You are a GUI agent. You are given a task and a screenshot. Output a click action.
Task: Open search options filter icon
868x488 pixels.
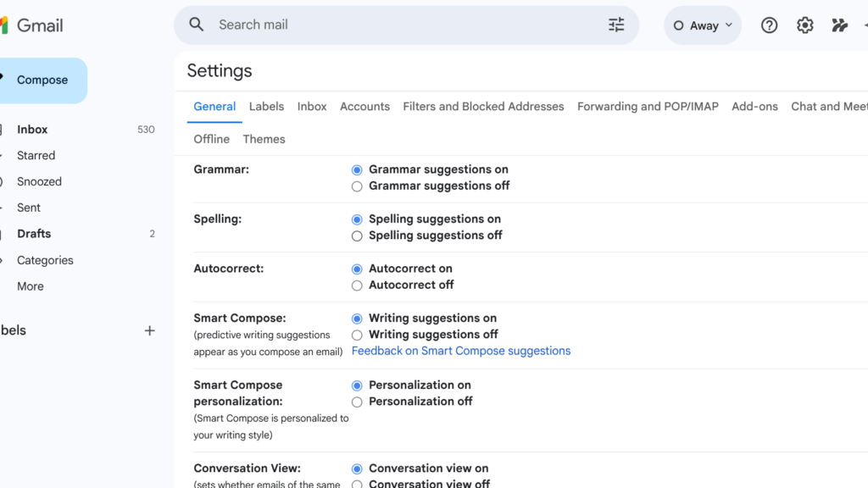tap(616, 25)
